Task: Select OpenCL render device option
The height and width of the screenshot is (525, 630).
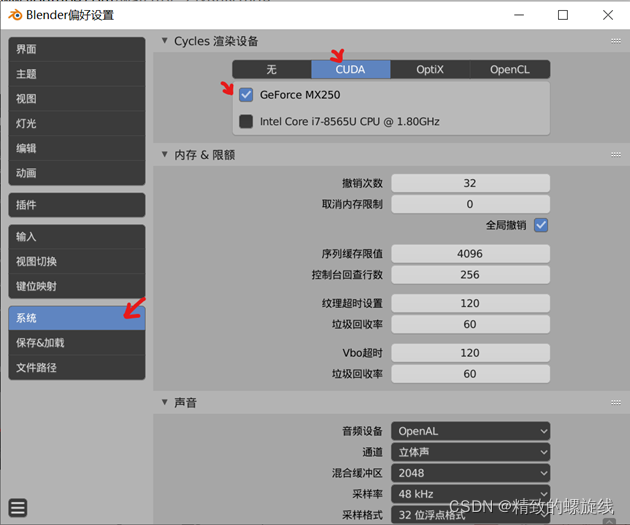Action: 510,69
